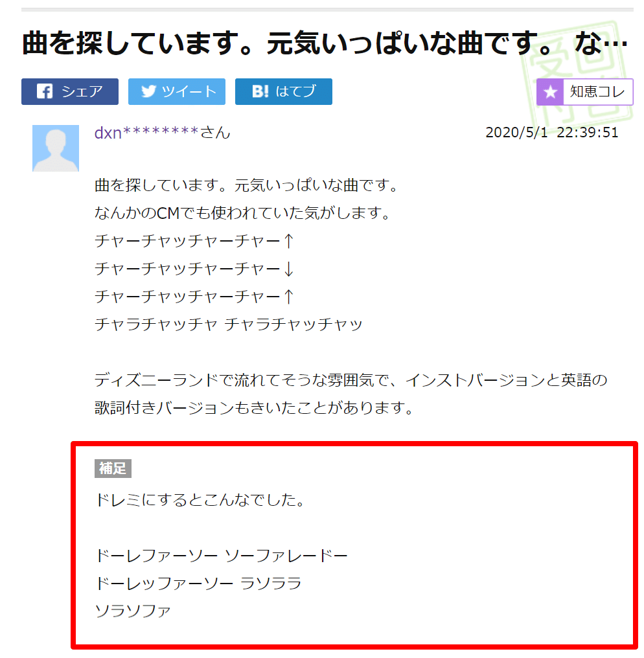Click the sentence mentioning ディズニーランド

351,394
